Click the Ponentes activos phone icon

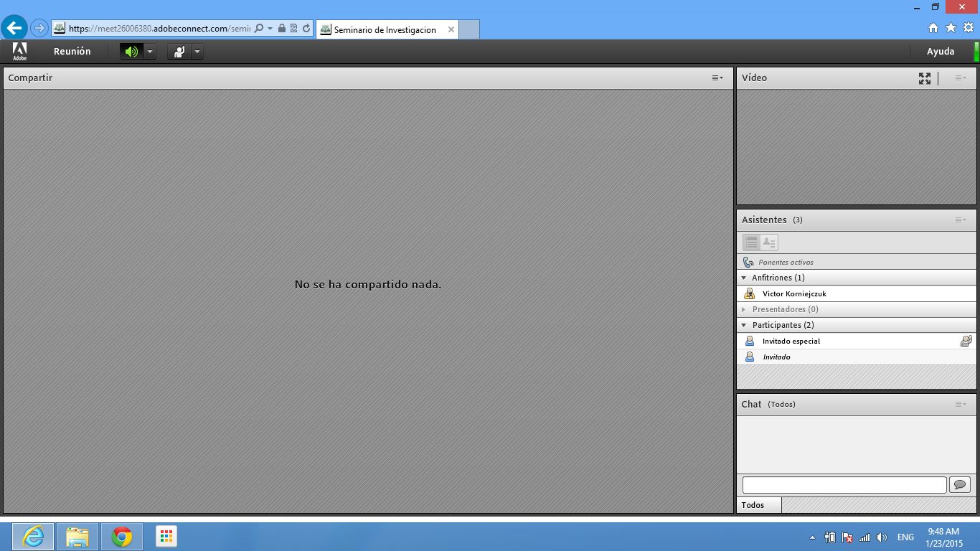click(x=748, y=262)
